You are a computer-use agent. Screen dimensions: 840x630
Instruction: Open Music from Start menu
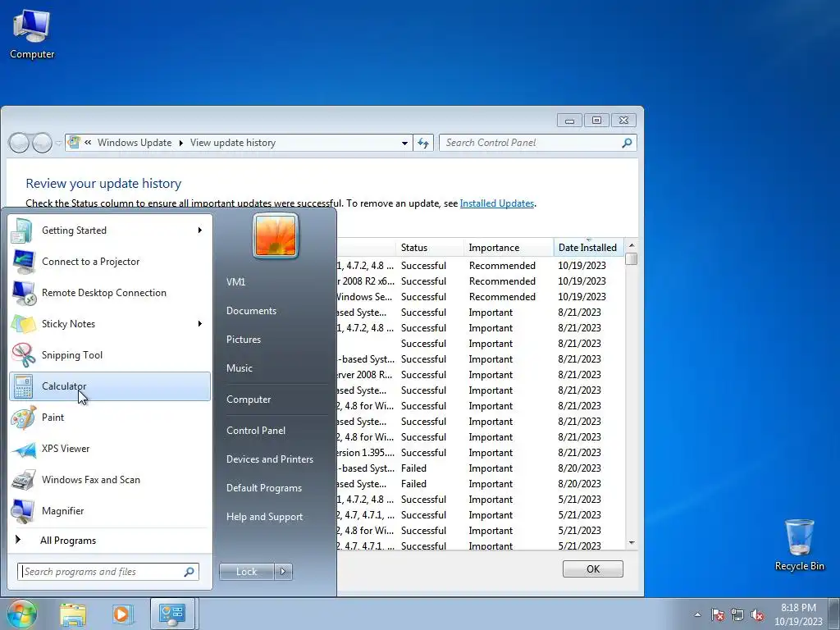[x=239, y=368]
